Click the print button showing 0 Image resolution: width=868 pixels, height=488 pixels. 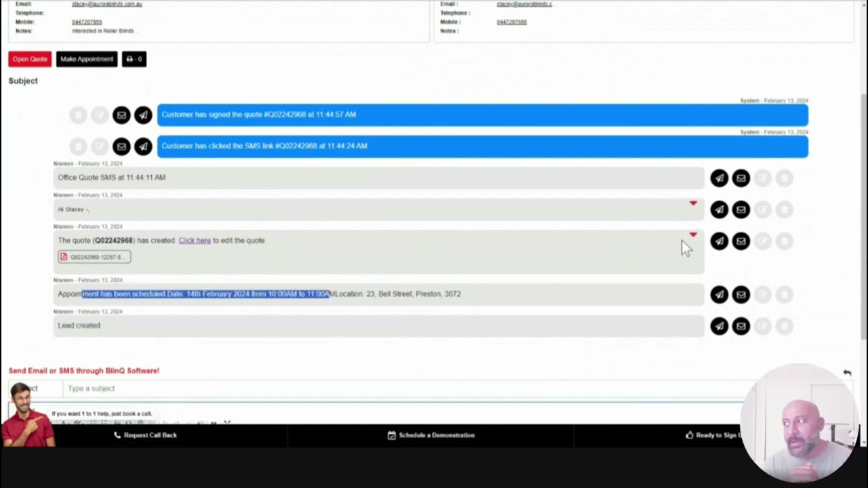tap(134, 59)
